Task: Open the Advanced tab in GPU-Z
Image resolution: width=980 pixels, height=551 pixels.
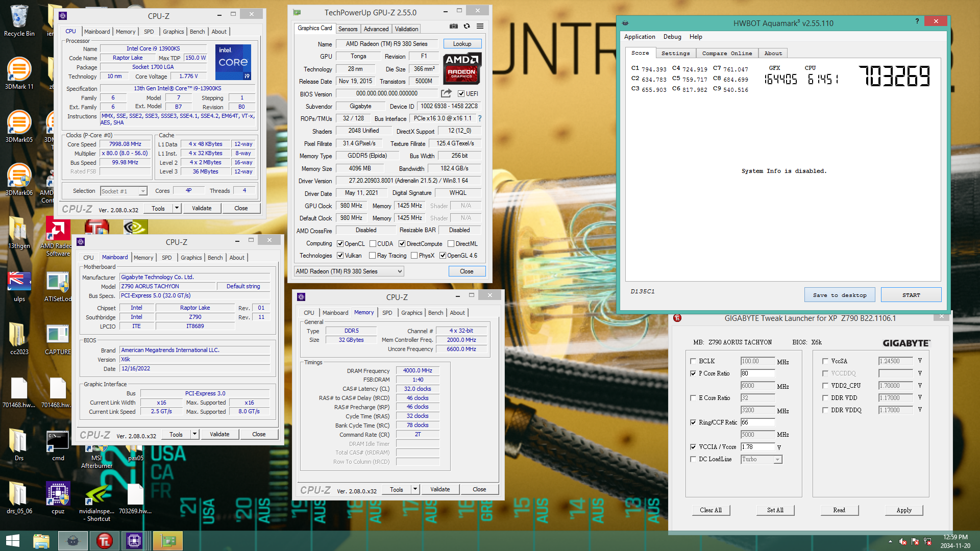Action: (376, 29)
